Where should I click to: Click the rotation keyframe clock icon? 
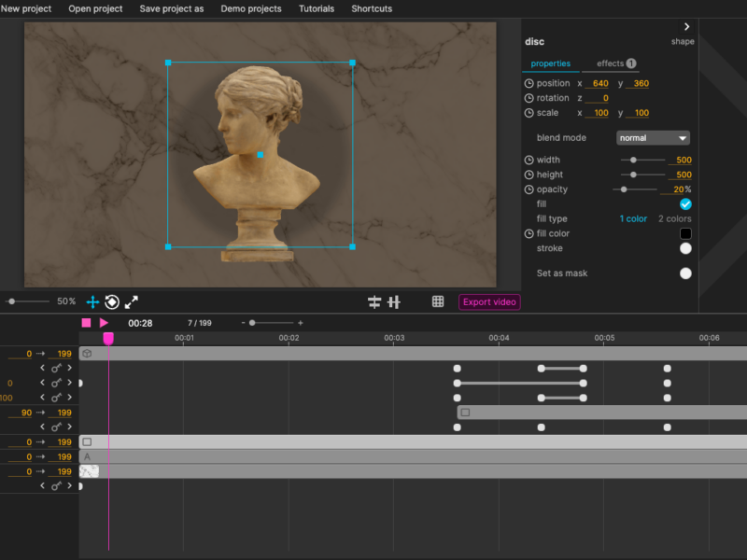tap(529, 98)
